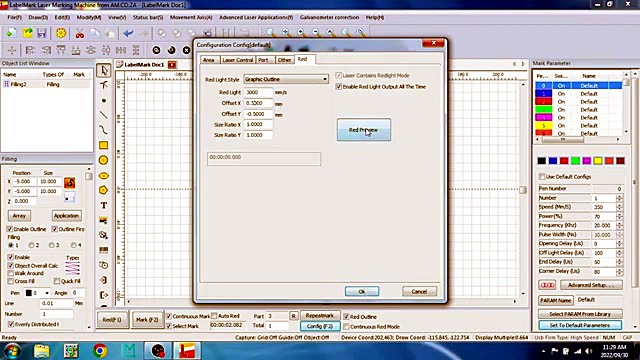Select the Curve drawing tool
The image size is (640, 360).
[104, 130]
